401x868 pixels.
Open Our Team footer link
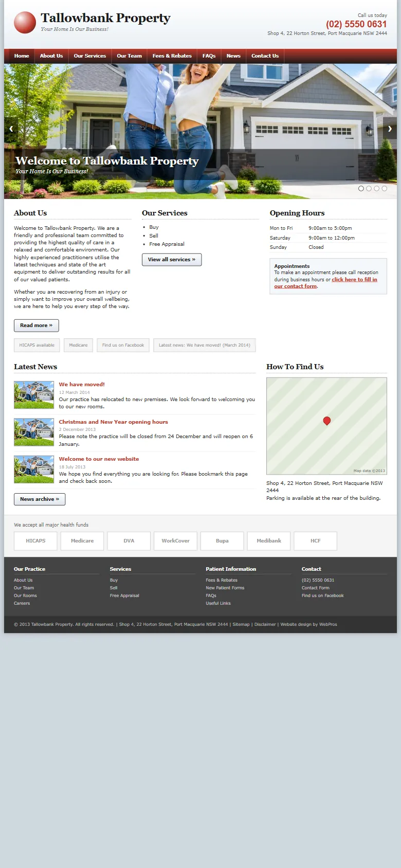coord(24,588)
